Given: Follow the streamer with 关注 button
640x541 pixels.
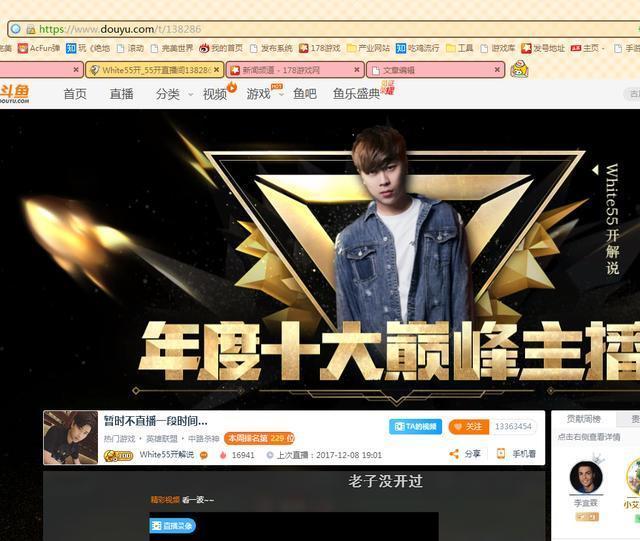Looking at the screenshot, I should pyautogui.click(x=469, y=427).
